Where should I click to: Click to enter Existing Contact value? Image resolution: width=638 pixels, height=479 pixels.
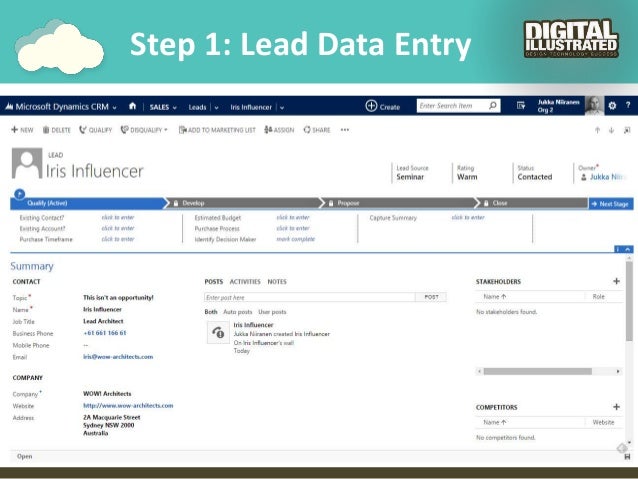[x=118, y=217]
